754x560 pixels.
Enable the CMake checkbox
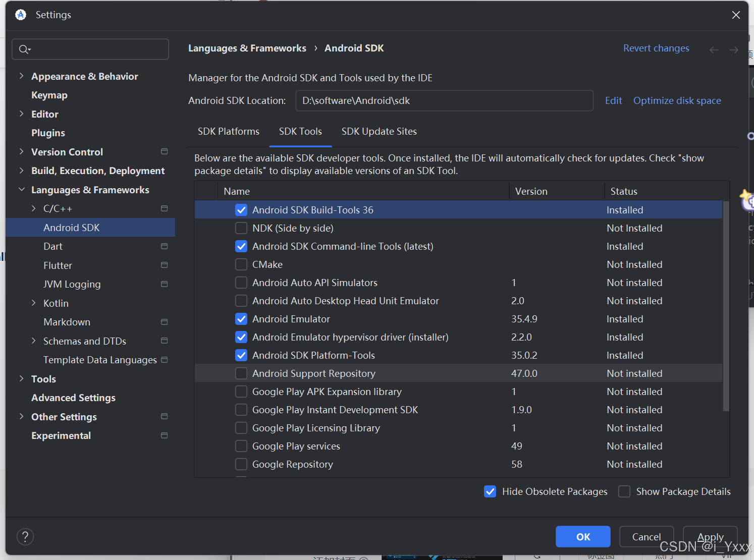tap(241, 264)
